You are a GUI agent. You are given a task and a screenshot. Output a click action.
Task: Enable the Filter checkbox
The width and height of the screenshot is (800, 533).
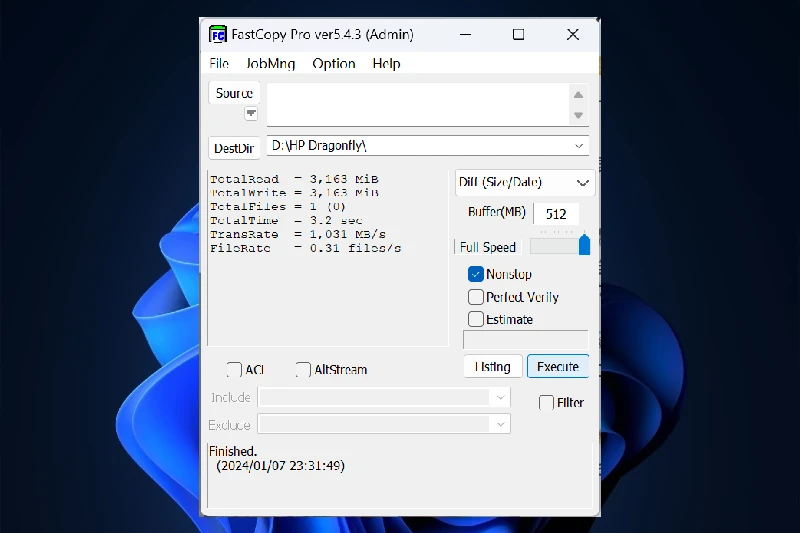click(x=546, y=402)
